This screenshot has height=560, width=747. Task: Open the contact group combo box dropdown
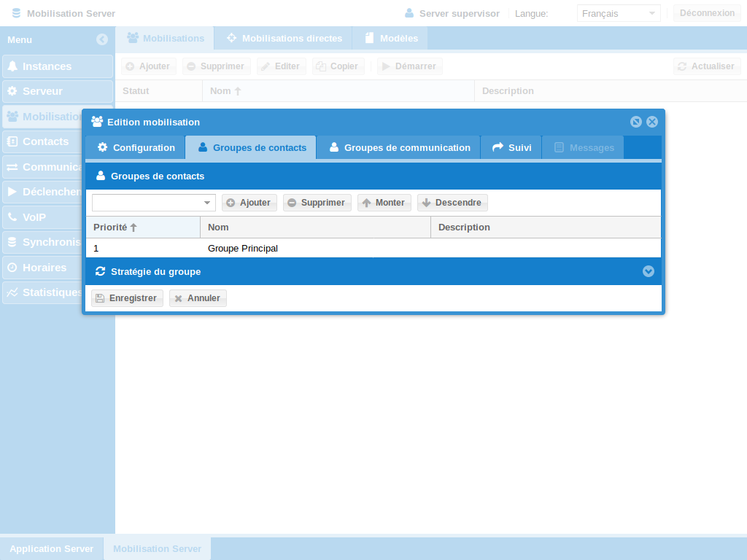pos(207,203)
